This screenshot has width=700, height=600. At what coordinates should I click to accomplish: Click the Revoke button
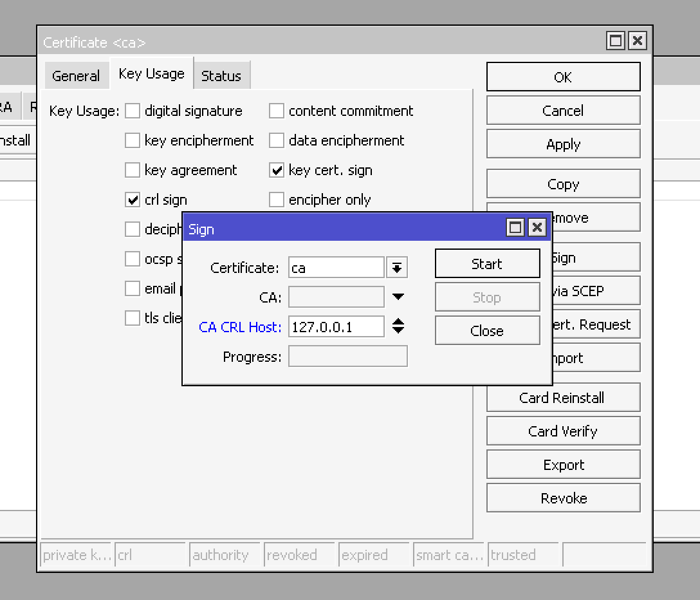563,498
